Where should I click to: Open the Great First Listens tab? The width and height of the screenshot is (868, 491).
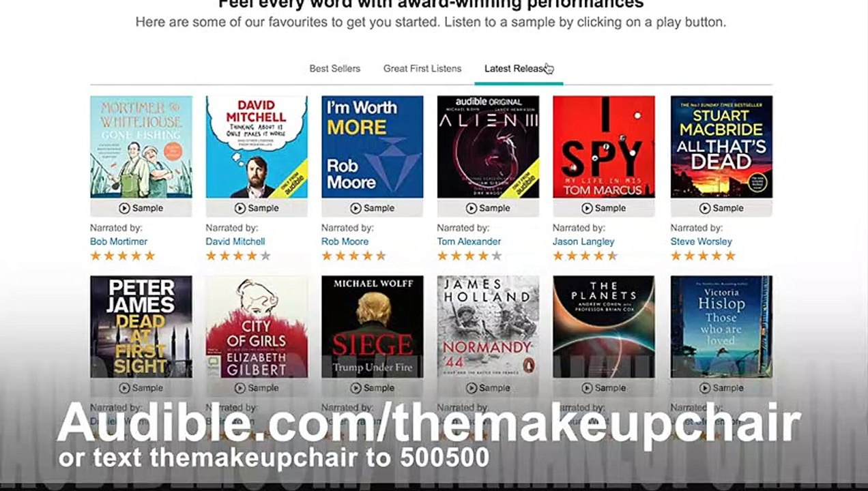click(422, 68)
